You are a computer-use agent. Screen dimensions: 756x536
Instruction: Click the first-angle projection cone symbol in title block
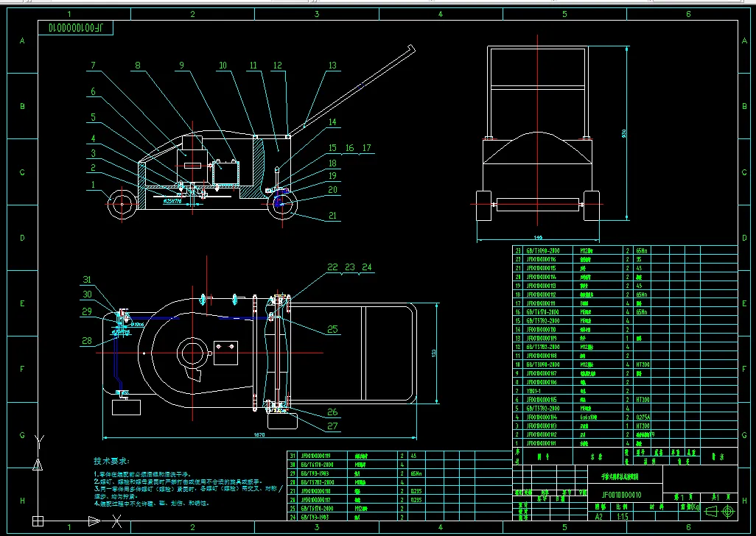coord(710,512)
